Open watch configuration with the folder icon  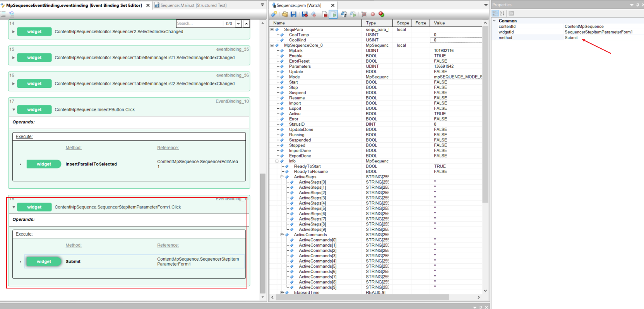pos(285,14)
